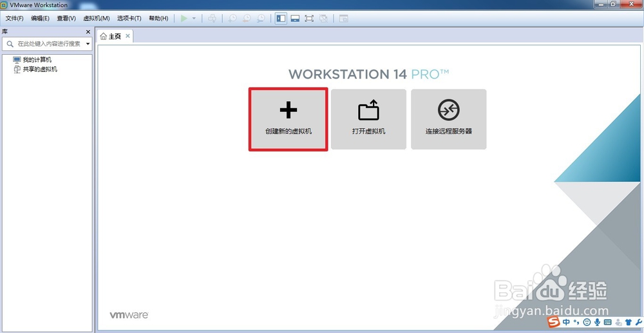
Task: Enter full screen mode icon
Action: tap(309, 19)
